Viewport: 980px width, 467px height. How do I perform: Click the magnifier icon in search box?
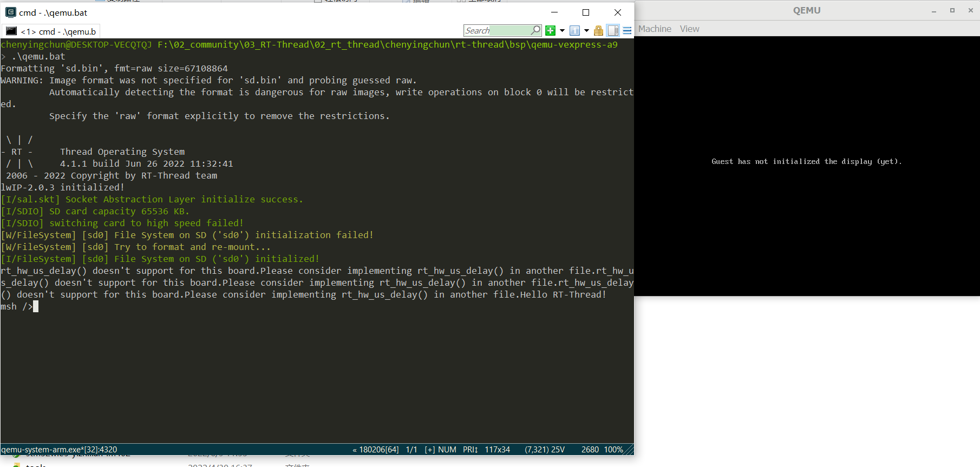click(535, 30)
